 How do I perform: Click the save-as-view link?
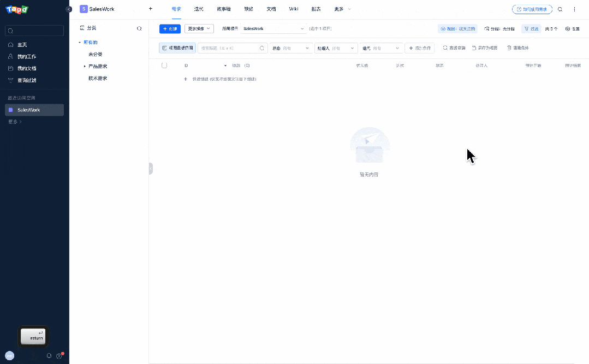(x=485, y=48)
